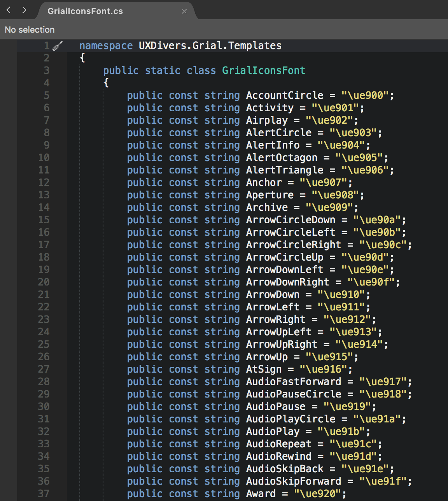This screenshot has height=501, width=448.
Task: Click the AudioPauseCircle constant name
Action: pyautogui.click(x=294, y=394)
